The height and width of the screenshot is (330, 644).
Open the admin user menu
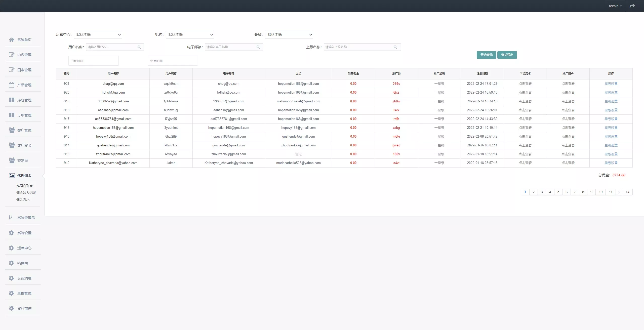pos(615,6)
